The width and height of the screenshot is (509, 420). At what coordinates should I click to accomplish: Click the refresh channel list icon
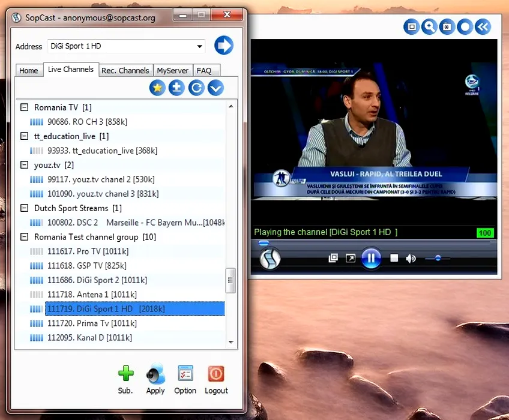pos(196,88)
